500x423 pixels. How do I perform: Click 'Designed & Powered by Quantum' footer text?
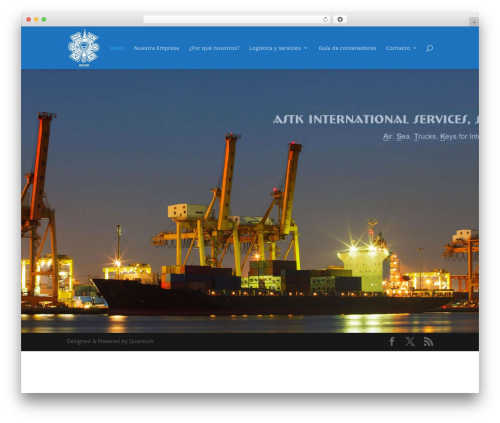(x=110, y=341)
